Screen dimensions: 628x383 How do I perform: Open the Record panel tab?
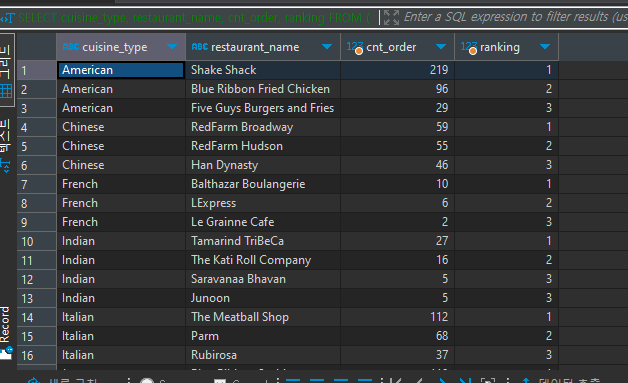[x=6, y=333]
